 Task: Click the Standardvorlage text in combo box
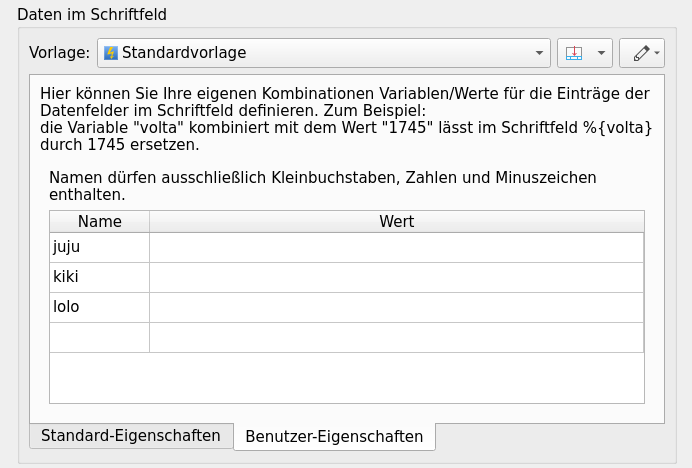coord(184,53)
